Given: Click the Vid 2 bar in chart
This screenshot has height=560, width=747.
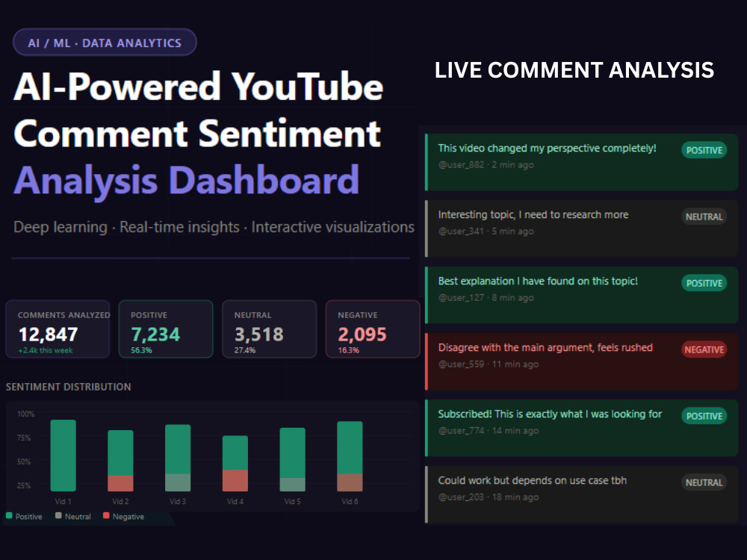Looking at the screenshot, I should [120, 461].
